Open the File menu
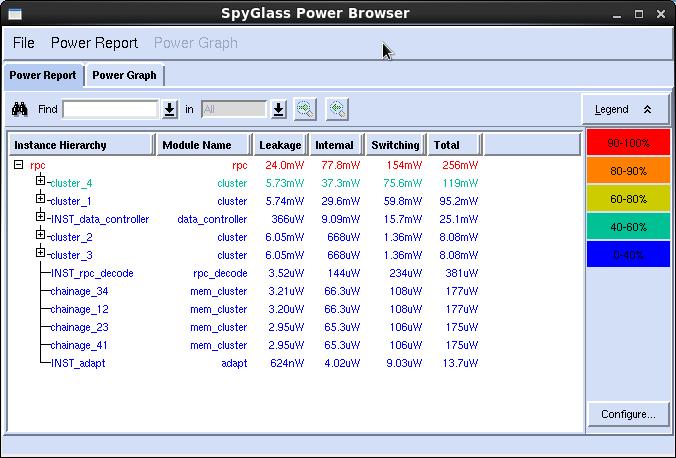Screen dimensions: 676x458 pos(23,43)
